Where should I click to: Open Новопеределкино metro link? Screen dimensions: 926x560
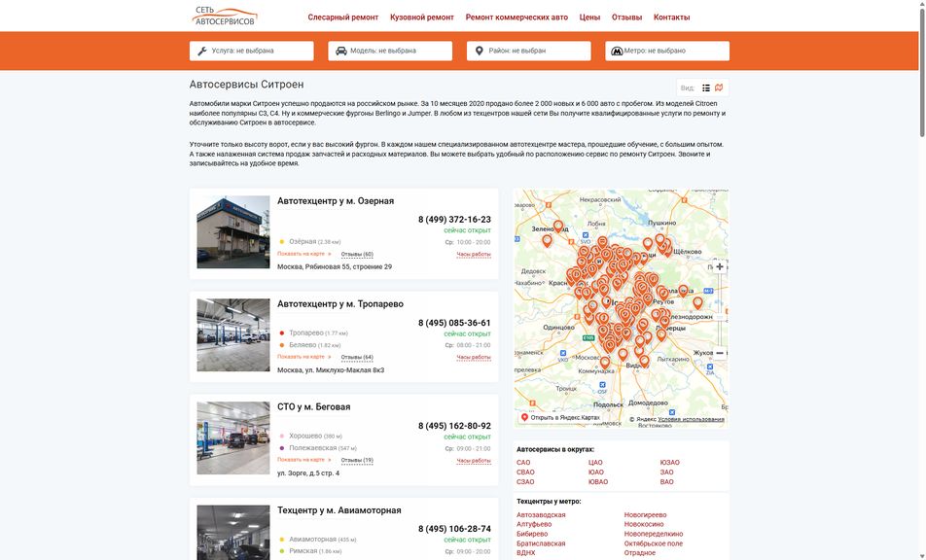point(654,534)
